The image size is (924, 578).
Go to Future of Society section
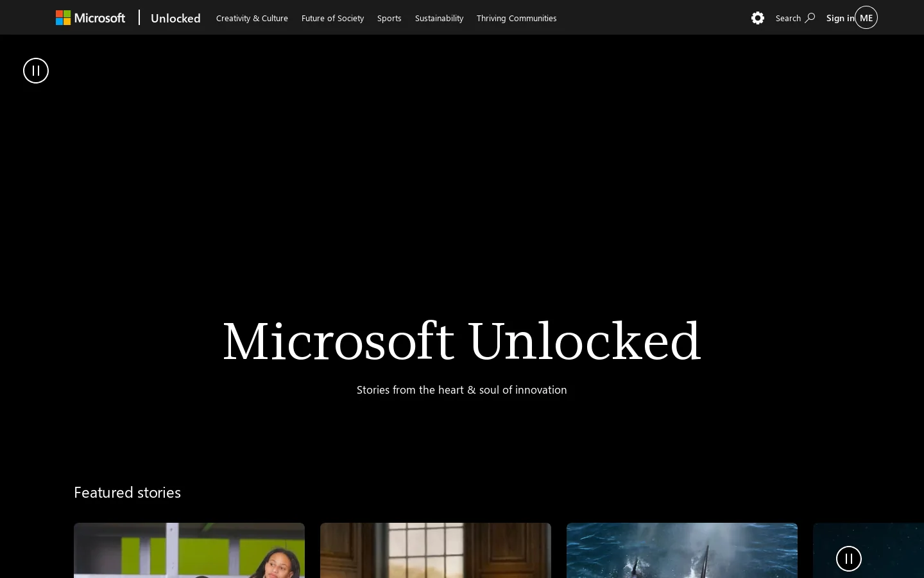coord(332,18)
